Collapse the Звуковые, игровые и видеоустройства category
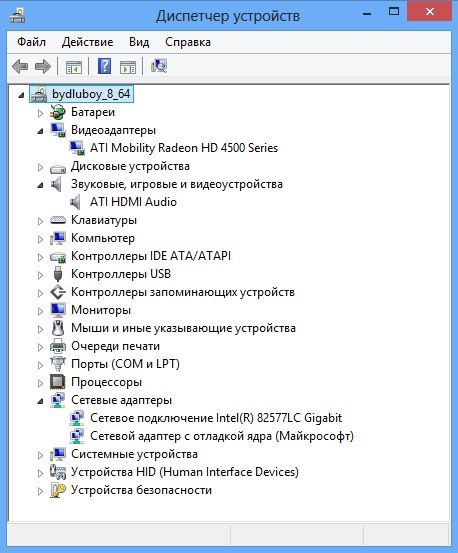The height and width of the screenshot is (553, 458). [40, 185]
